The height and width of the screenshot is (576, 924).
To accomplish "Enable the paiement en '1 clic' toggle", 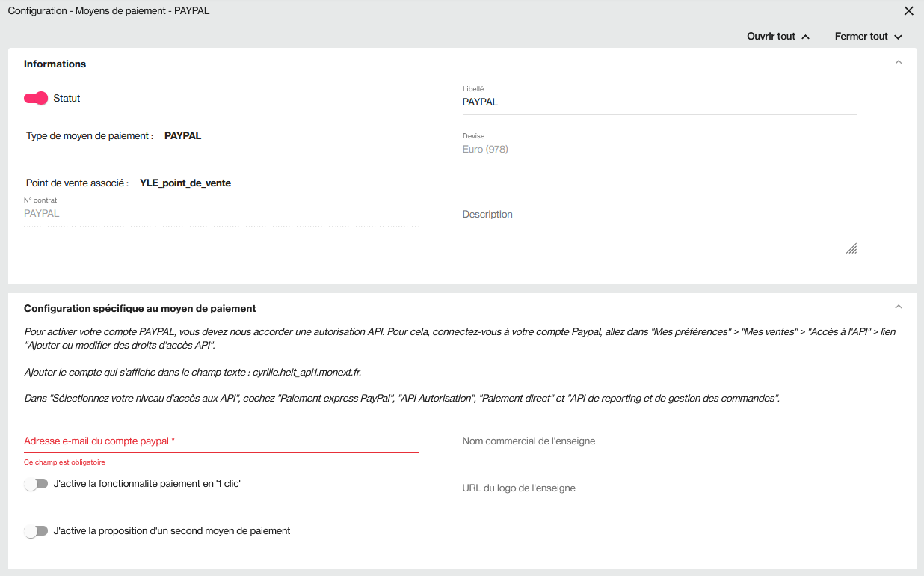I will pyautogui.click(x=36, y=485).
